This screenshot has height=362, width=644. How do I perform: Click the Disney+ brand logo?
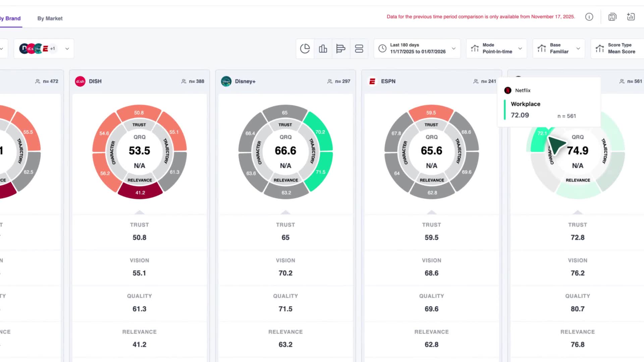[x=226, y=81]
